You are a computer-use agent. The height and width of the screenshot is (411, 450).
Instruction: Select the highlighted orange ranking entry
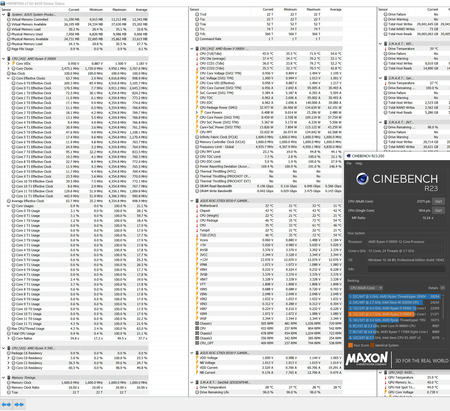(394, 314)
